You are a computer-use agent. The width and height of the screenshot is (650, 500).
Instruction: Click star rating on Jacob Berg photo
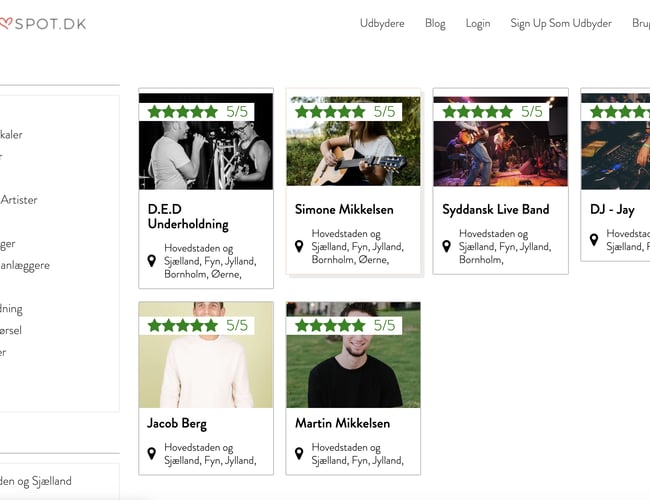coord(197,325)
